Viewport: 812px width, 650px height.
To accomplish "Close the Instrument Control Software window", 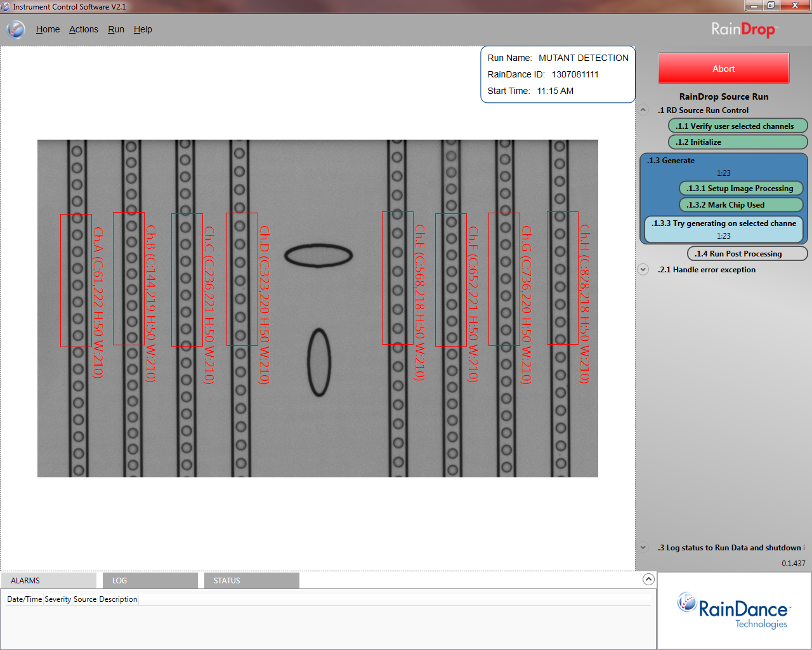I will [796, 6].
